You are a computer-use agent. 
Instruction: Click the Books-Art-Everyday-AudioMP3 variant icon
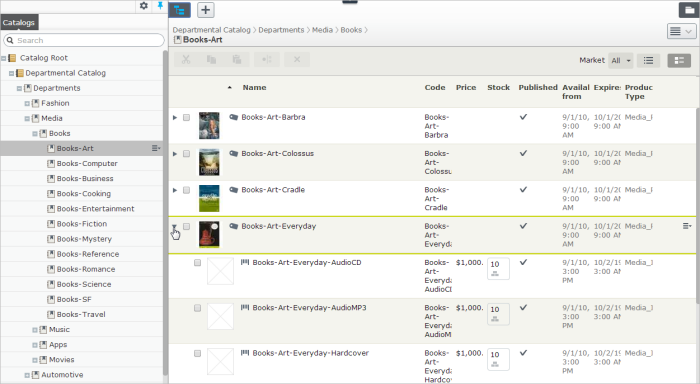tap(245, 307)
